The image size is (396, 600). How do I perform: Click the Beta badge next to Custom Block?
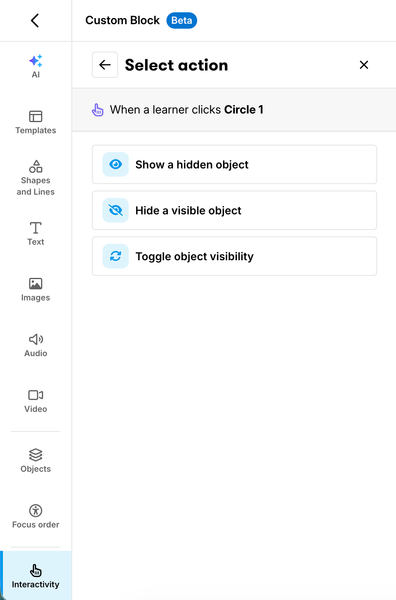click(x=181, y=20)
